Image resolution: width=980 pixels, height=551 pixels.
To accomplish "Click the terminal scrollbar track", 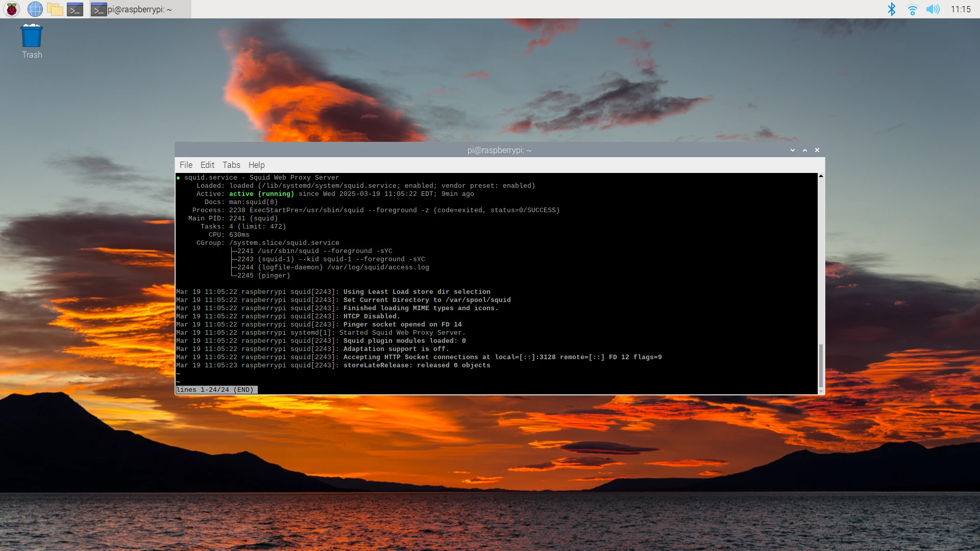I will pos(821,255).
